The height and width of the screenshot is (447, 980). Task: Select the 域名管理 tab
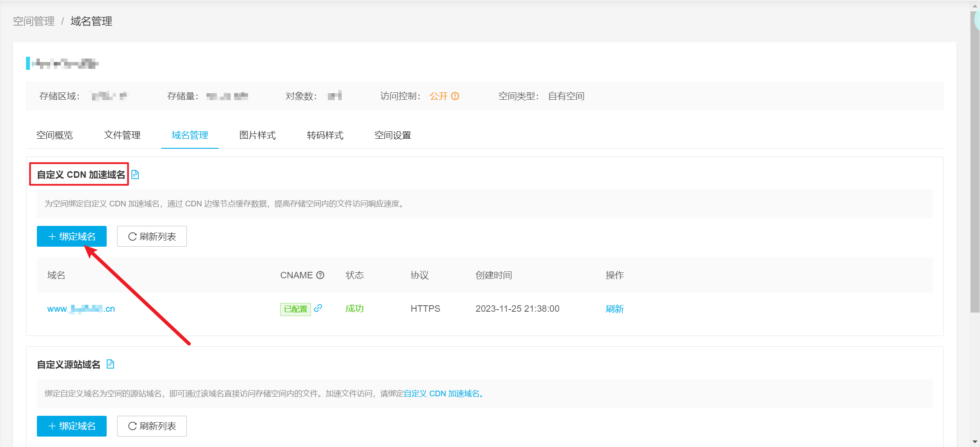pyautogui.click(x=190, y=135)
